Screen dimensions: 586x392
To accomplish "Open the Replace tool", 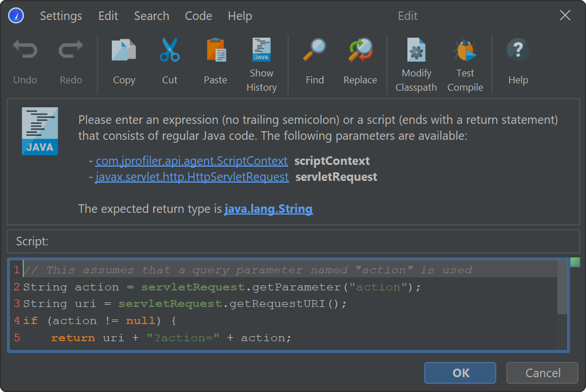I will pos(360,51).
